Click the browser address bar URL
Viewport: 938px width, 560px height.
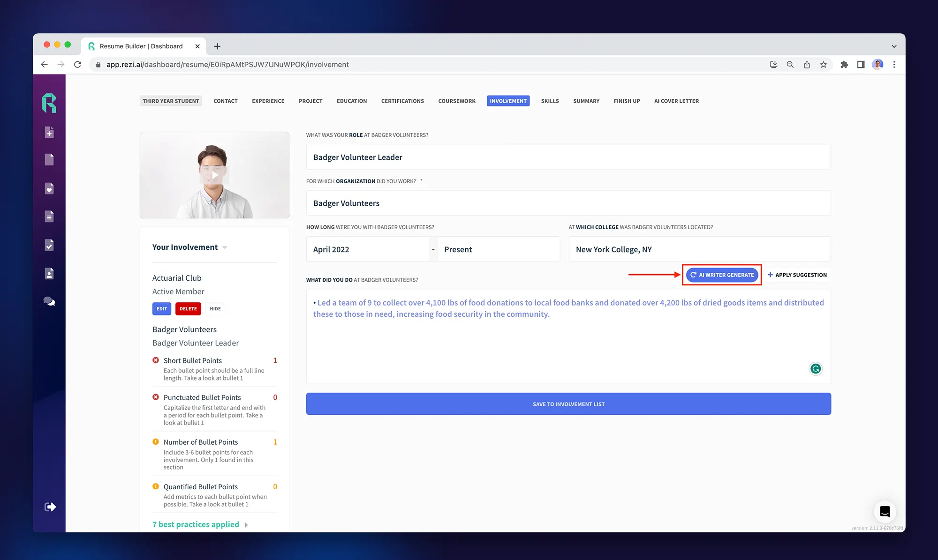click(x=227, y=65)
